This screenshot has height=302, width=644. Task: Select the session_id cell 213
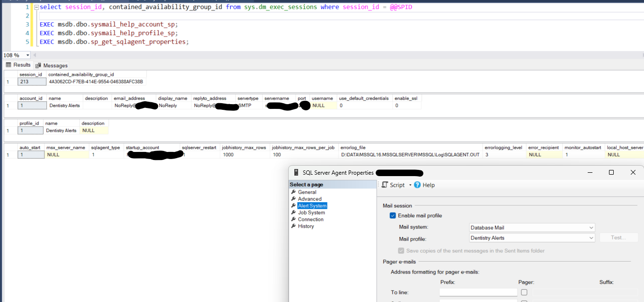click(x=32, y=82)
